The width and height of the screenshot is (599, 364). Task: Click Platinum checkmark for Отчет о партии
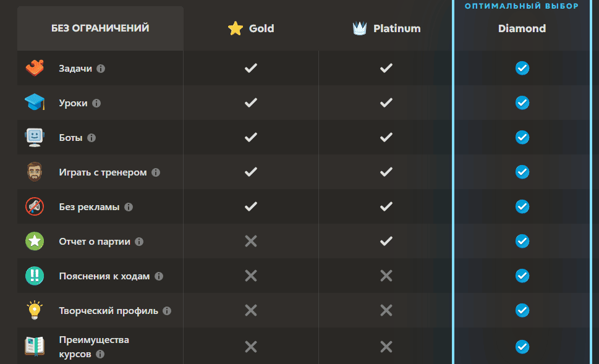tap(386, 241)
